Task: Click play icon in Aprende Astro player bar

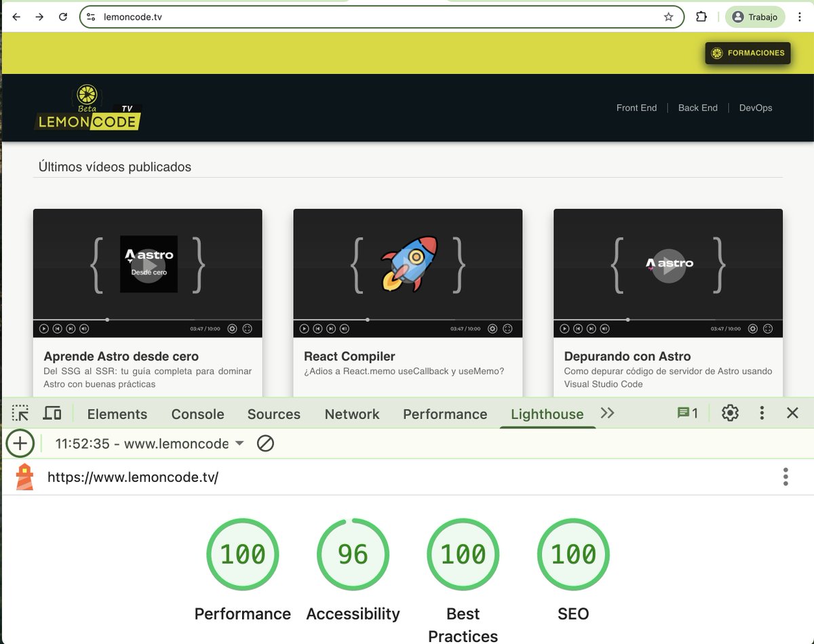Action: pyautogui.click(x=44, y=329)
